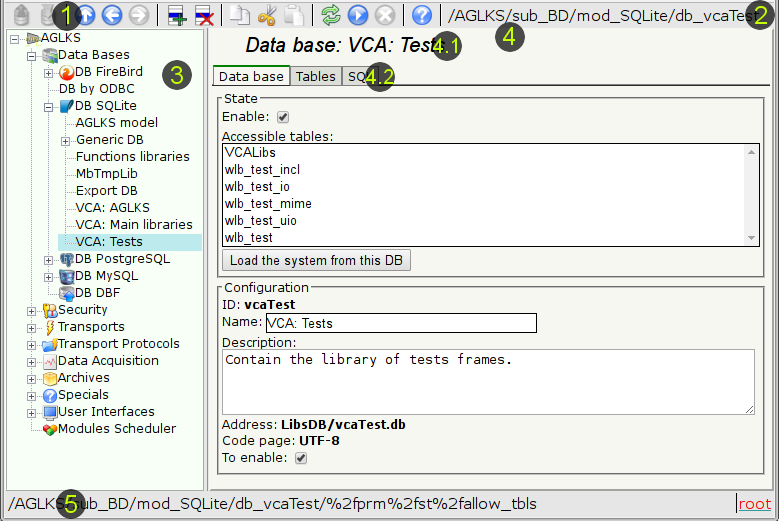779x521 pixels.
Task: Click the Name input field
Action: pos(400,323)
